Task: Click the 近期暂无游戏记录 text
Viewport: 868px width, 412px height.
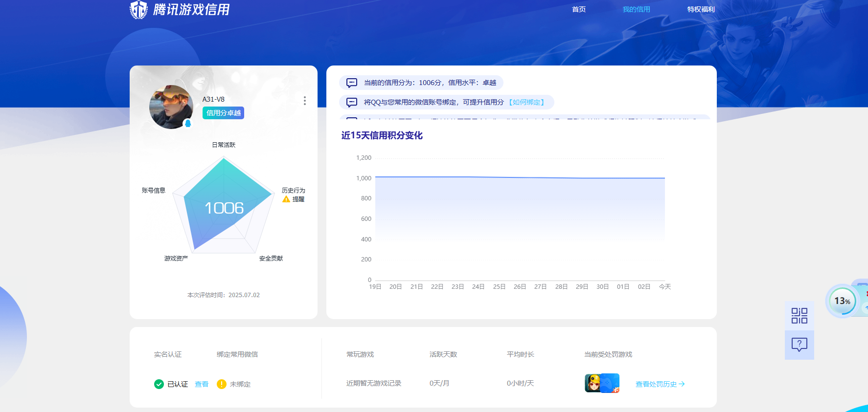Action: point(374,383)
